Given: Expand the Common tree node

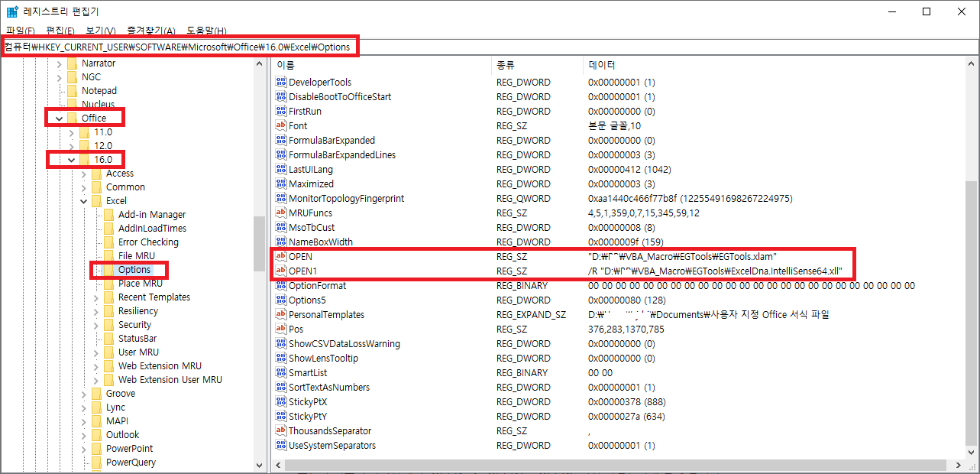Looking at the screenshot, I should pyautogui.click(x=84, y=187).
